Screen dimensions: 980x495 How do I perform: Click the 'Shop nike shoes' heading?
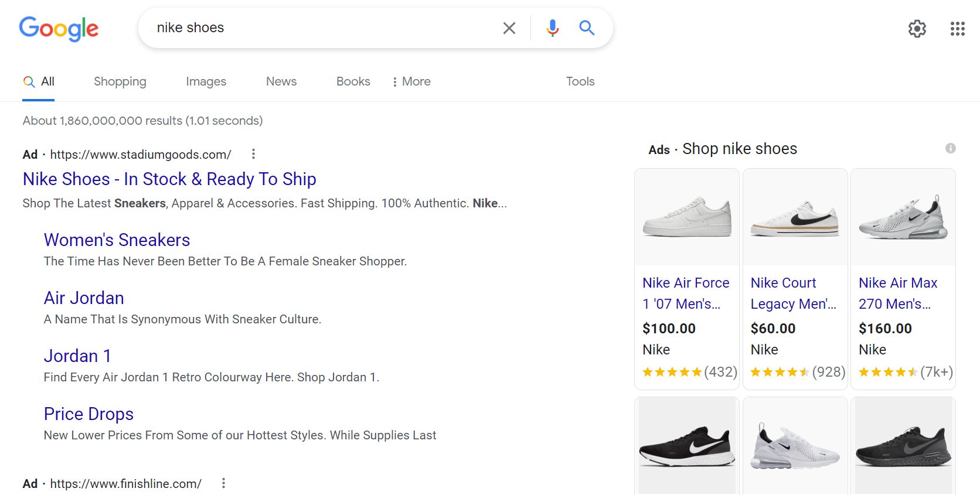tap(740, 149)
